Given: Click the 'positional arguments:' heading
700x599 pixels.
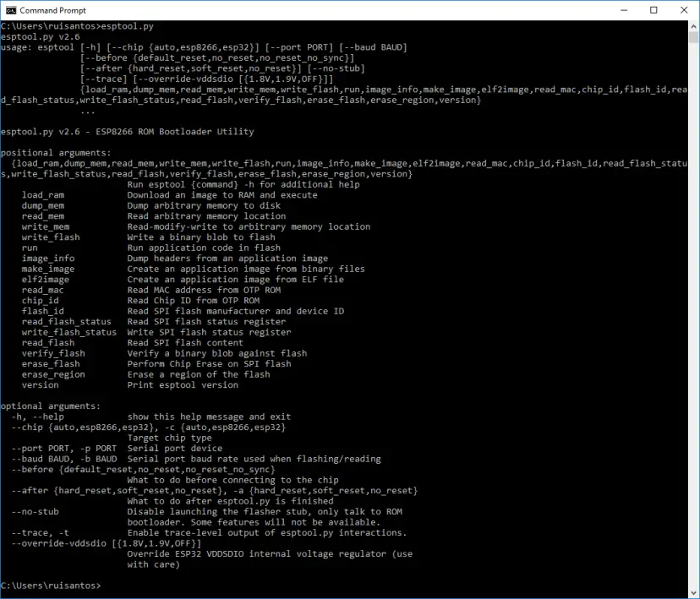Looking at the screenshot, I should [56, 153].
